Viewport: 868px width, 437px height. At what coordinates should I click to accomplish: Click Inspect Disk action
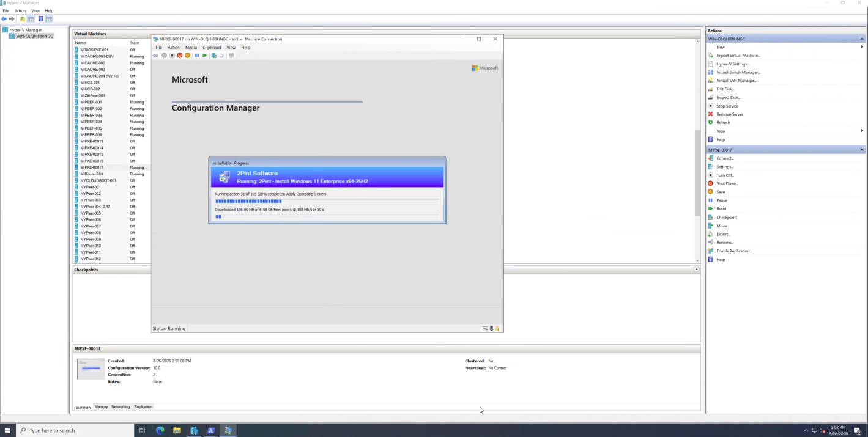tap(728, 97)
